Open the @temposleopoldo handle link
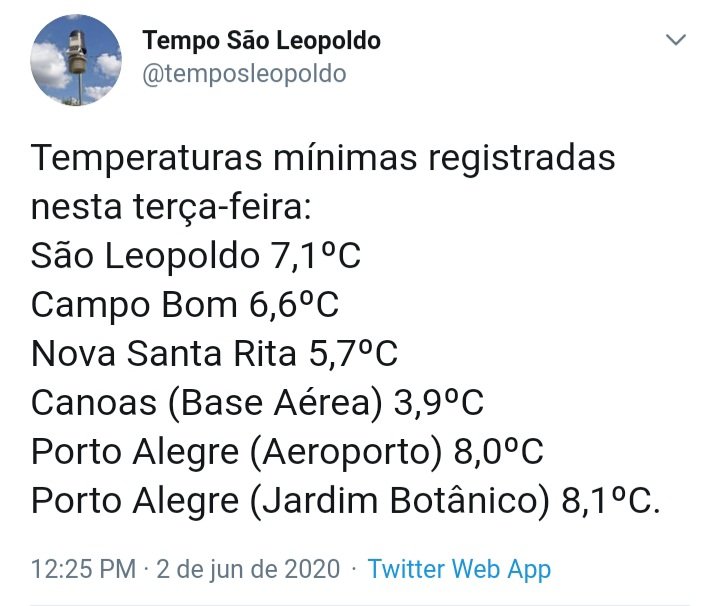Viewport: 720px width, 606px height. point(244,74)
